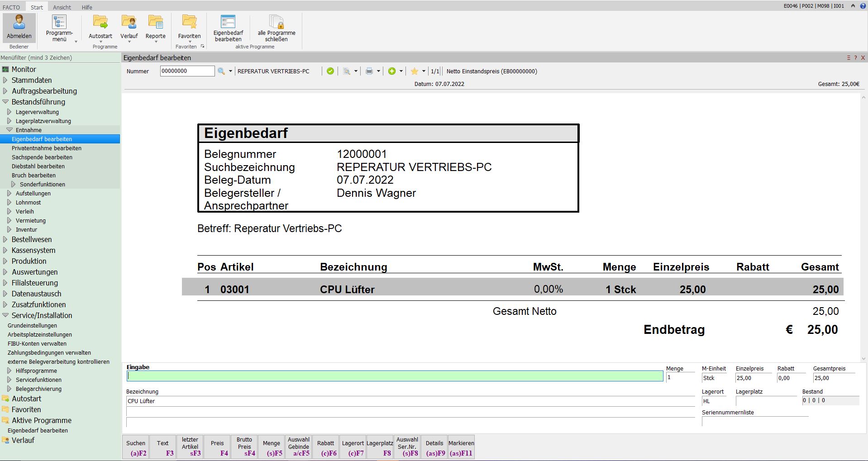
Task: Expand the Sonderfunktionen submenu
Action: (x=14, y=185)
